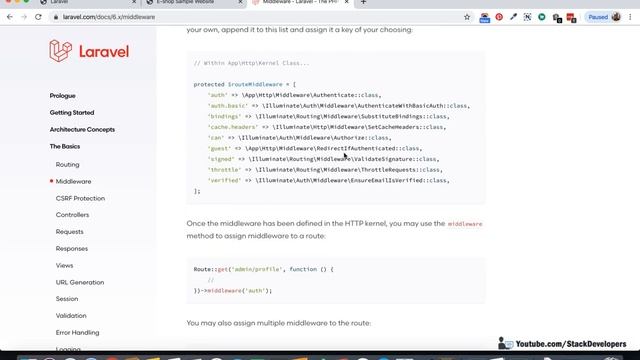Click the address bar URL field
The height and width of the screenshot is (360, 640).
coord(261,17)
